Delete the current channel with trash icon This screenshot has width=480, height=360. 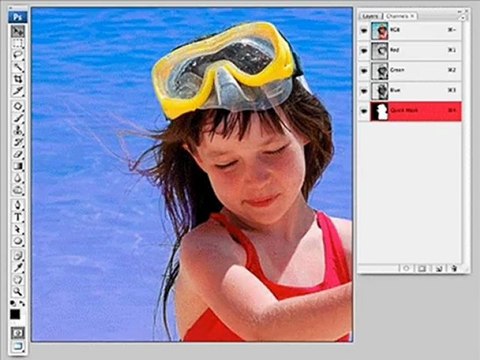click(x=454, y=268)
